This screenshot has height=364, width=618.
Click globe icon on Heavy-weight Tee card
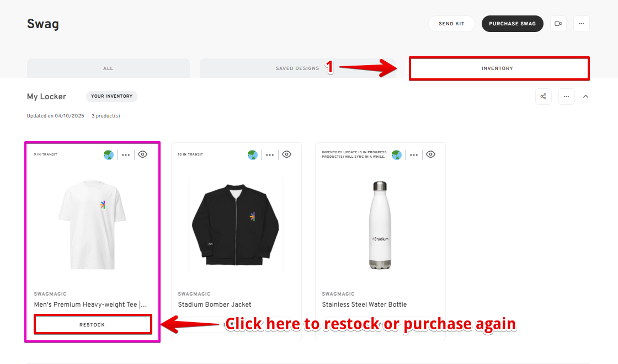[x=108, y=155]
